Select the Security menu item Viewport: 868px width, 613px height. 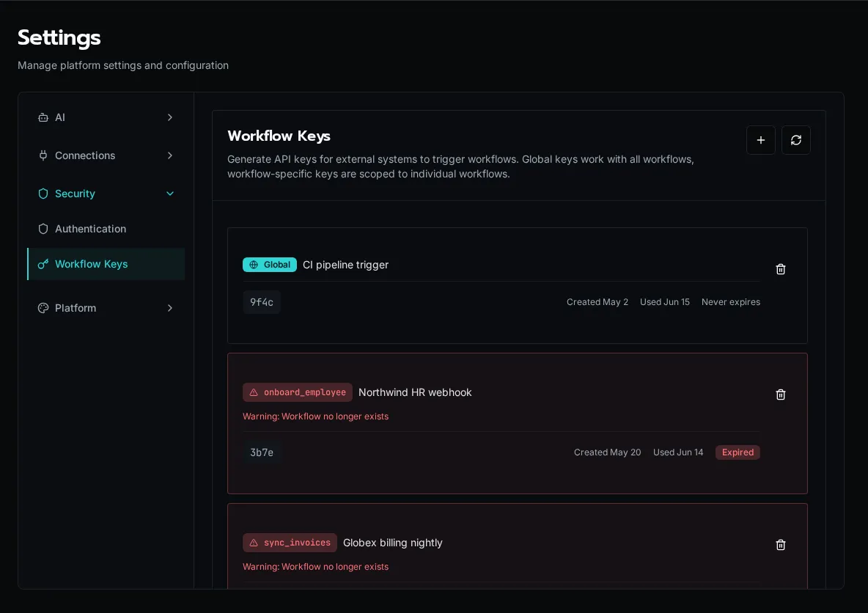click(x=106, y=194)
